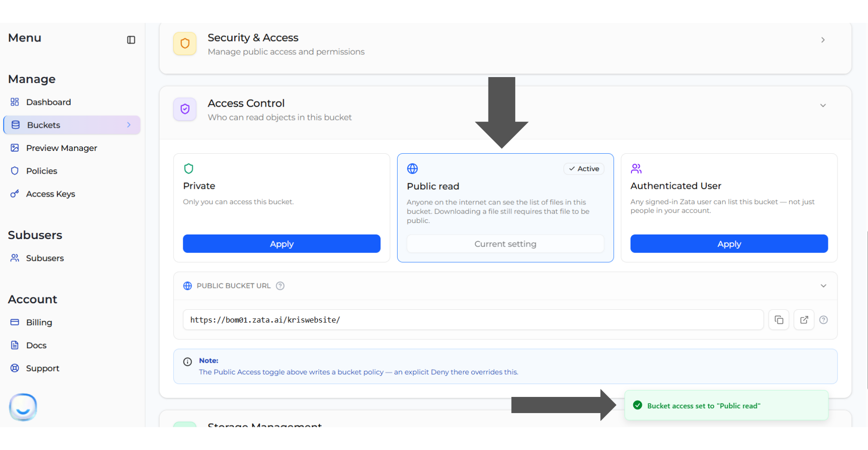
Task: Click the Access Keys key icon
Action: click(15, 194)
